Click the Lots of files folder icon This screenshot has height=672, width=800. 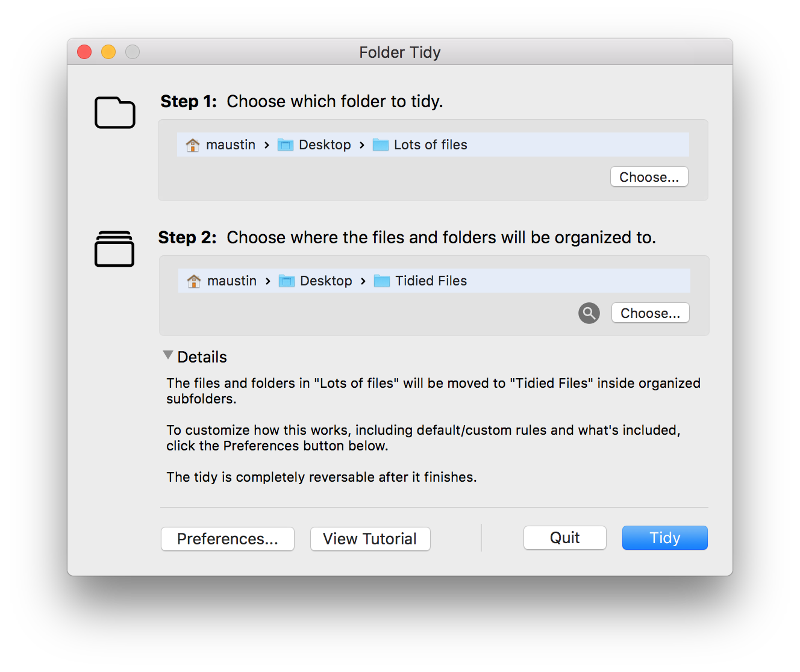pos(381,145)
